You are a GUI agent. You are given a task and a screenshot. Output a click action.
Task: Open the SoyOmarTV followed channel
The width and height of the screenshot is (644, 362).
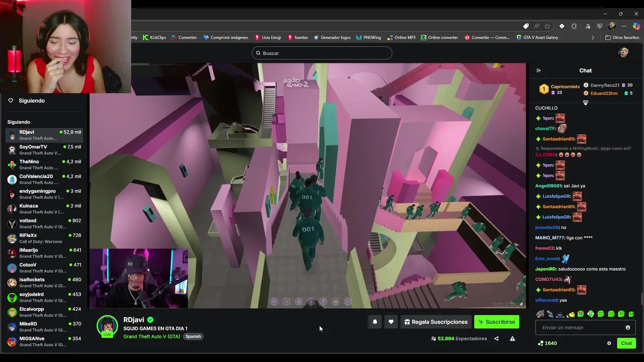click(x=44, y=150)
